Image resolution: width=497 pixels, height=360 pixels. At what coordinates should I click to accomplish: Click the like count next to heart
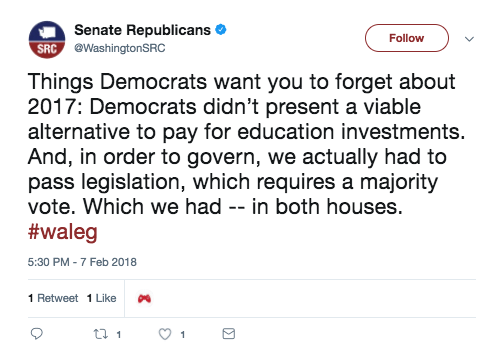tap(183, 335)
